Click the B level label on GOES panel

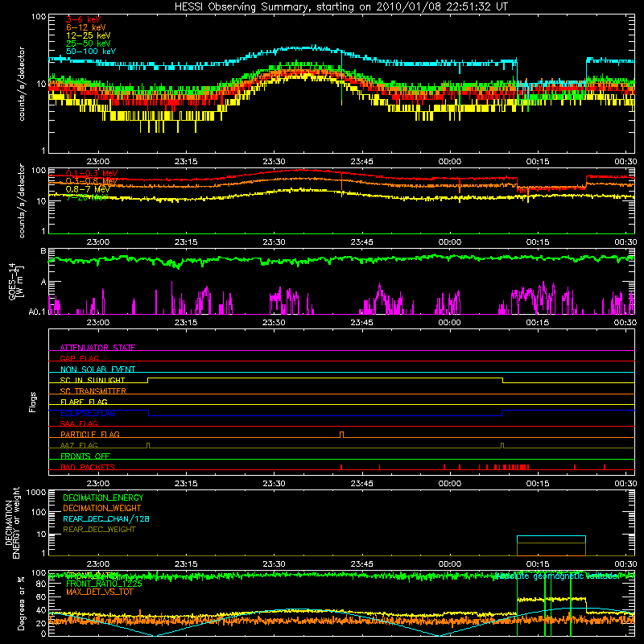[43, 250]
